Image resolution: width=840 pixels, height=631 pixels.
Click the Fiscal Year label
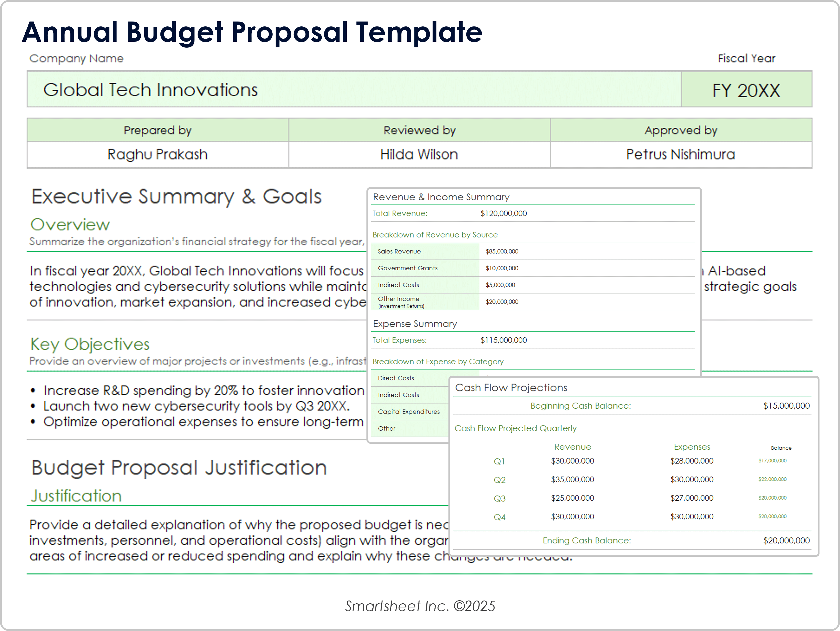(x=746, y=58)
